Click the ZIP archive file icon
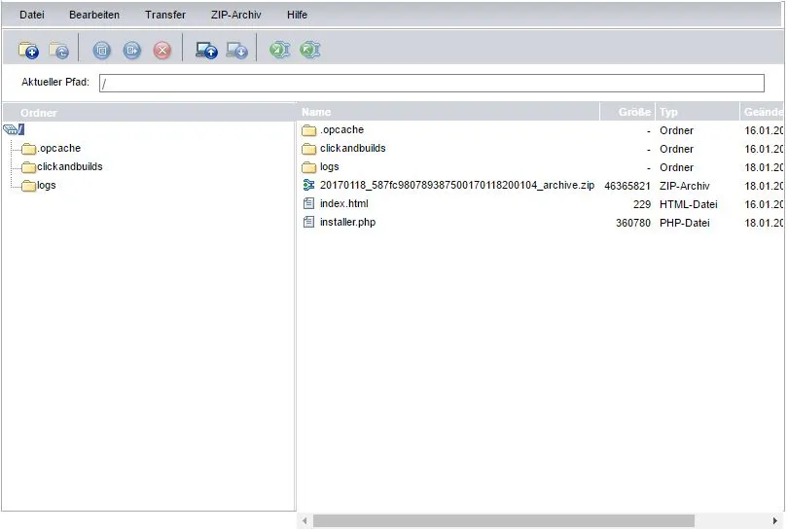The width and height of the screenshot is (788, 532). tap(308, 185)
